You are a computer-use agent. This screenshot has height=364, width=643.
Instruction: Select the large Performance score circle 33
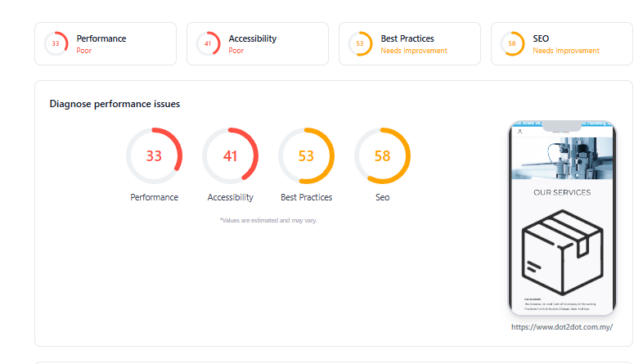154,155
